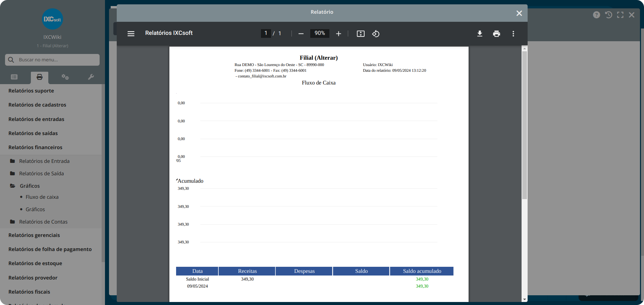Click the 90% zoom level field

(320, 33)
